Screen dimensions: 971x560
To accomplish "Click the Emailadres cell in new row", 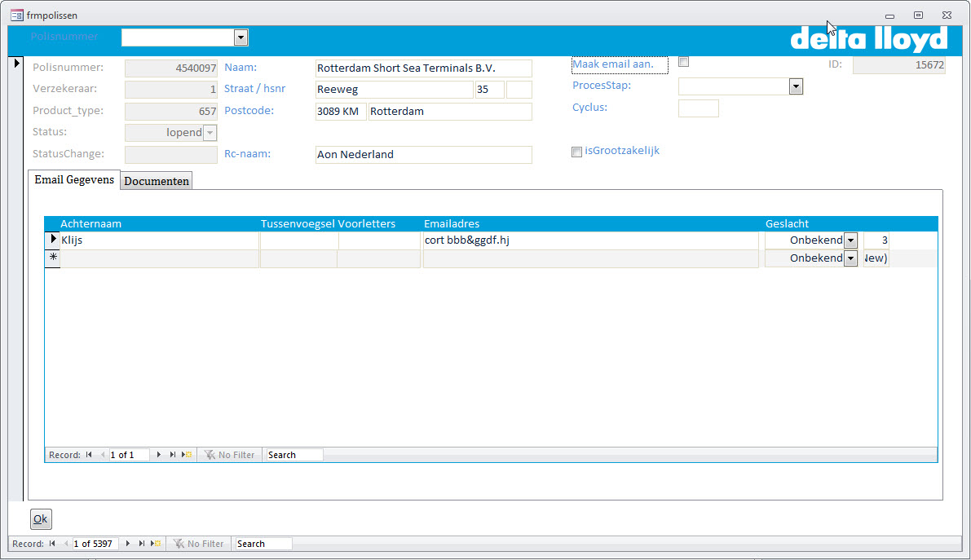I will click(591, 258).
